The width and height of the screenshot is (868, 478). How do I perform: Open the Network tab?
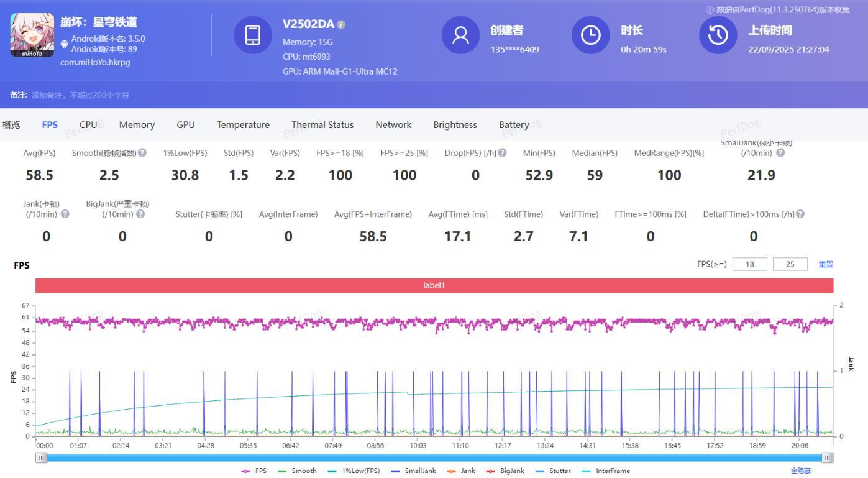[x=393, y=125]
